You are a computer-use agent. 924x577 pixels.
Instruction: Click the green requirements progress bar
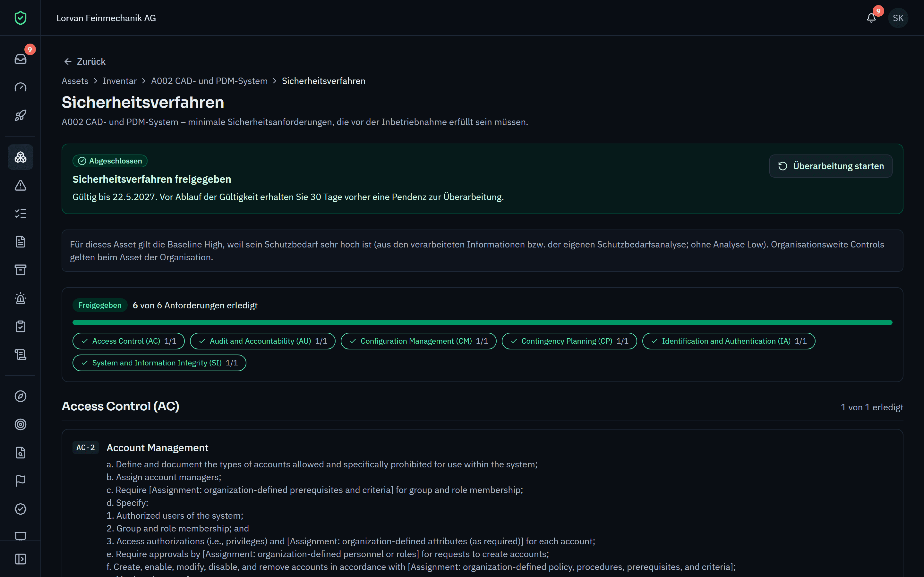(x=482, y=322)
